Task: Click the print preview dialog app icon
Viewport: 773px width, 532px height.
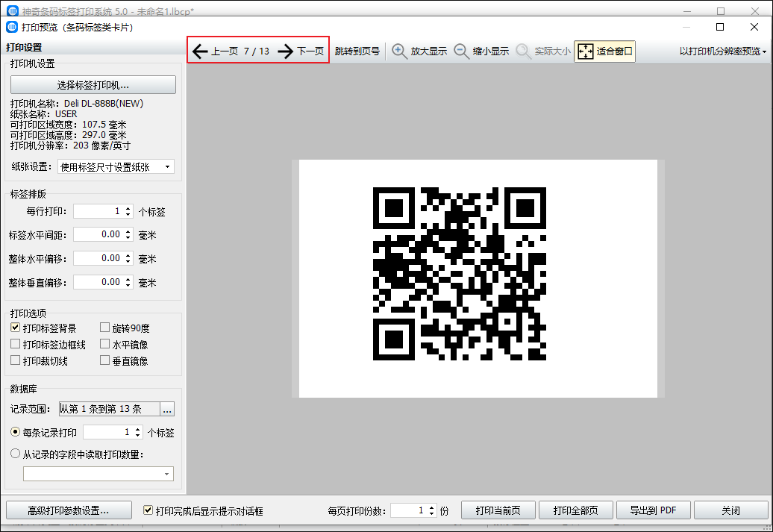Action: (x=12, y=27)
